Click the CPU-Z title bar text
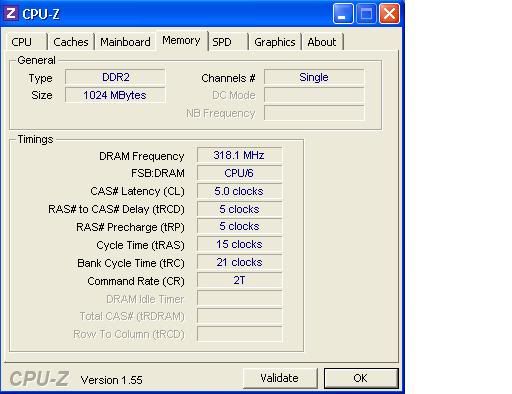Viewport: 512px width, 394px height. pos(41,14)
